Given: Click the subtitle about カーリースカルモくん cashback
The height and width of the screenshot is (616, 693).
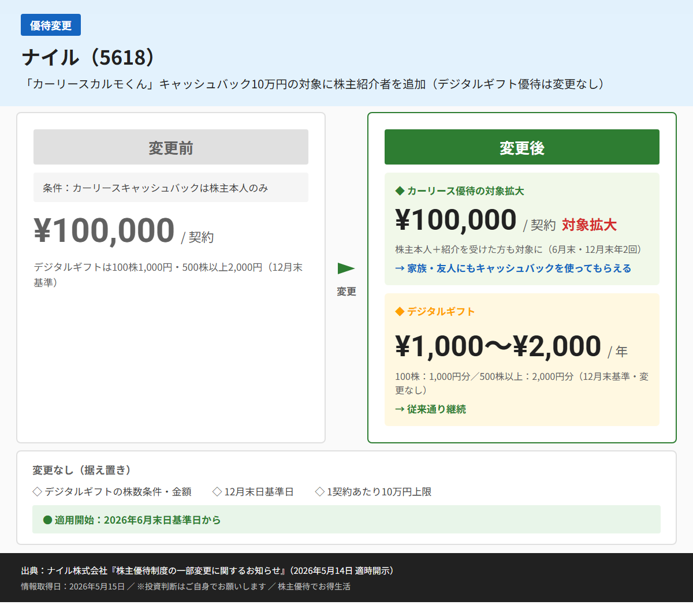Looking at the screenshot, I should pos(315,84).
